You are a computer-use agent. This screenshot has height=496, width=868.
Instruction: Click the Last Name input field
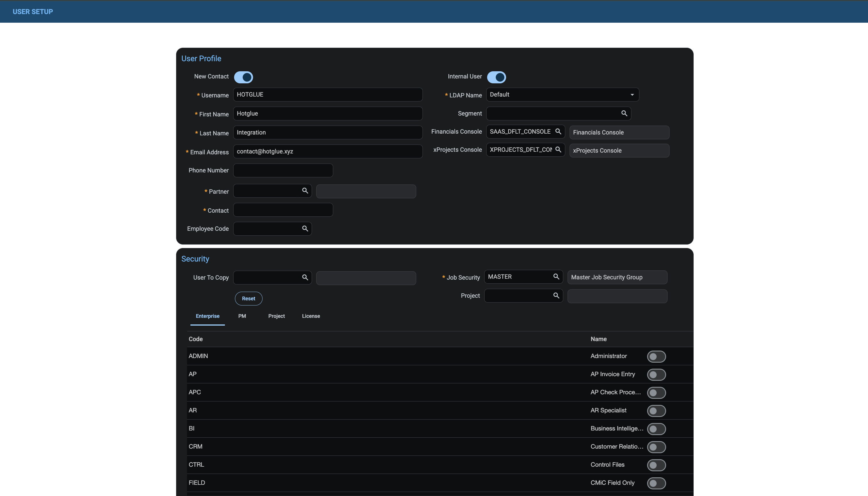coord(328,132)
